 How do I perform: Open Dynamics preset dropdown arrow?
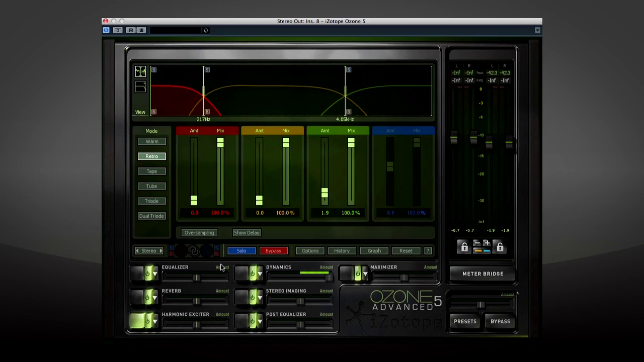(260, 274)
